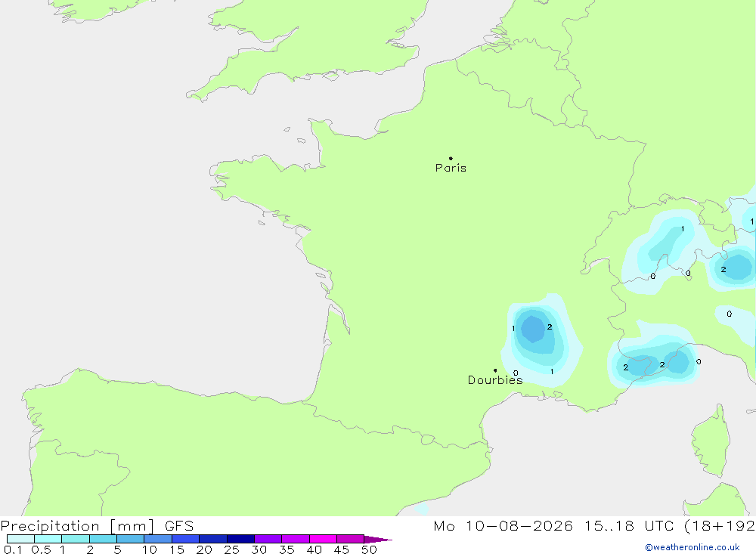Pick the 35–40 mm legend swatch
The width and height of the screenshot is (756, 554).
(295, 539)
